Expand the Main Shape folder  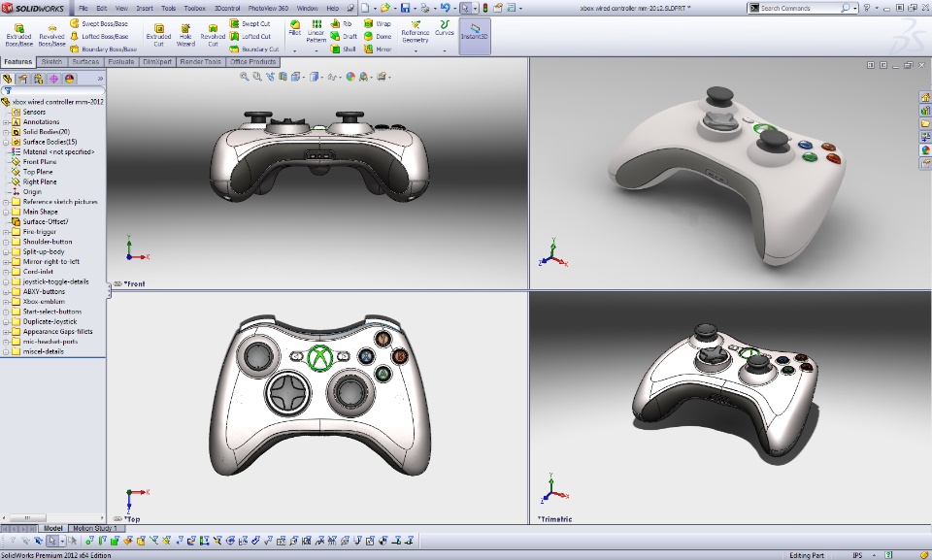tap(6, 212)
